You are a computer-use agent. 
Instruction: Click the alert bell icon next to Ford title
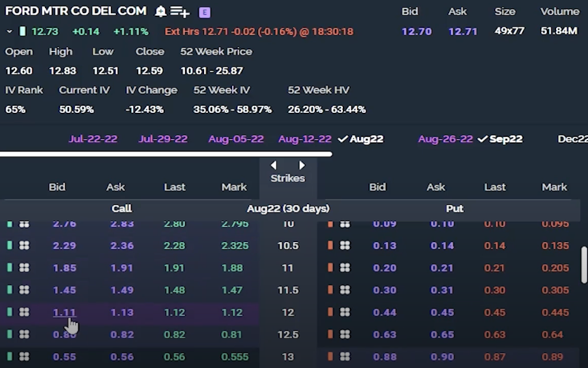click(x=160, y=12)
